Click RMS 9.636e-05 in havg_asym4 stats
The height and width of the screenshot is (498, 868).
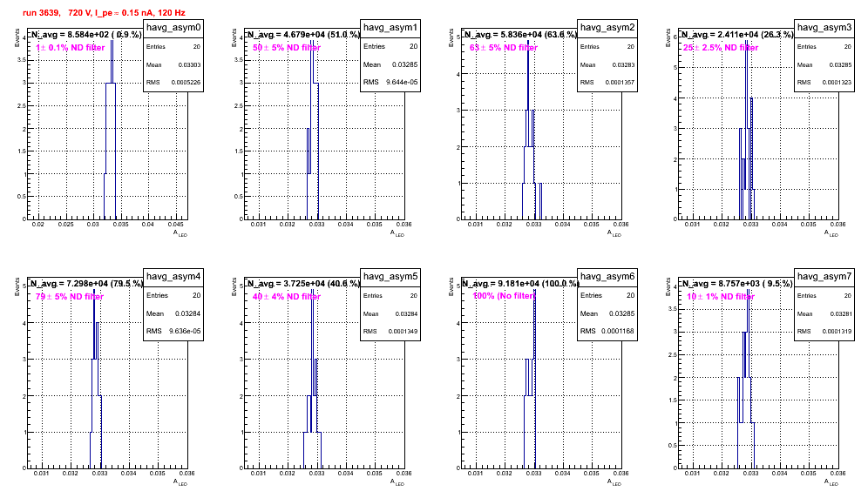pyautogui.click(x=173, y=331)
